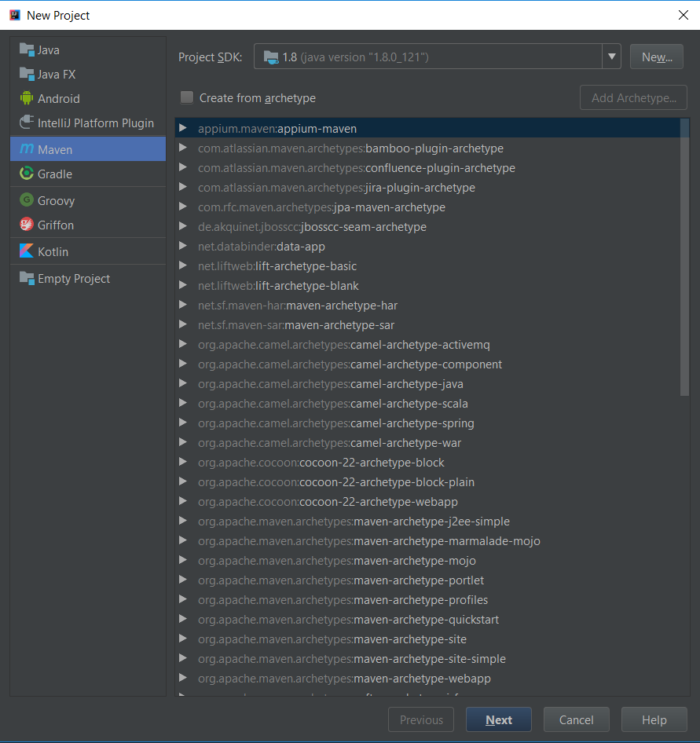Select the camel-archetype-war row text

coord(329,442)
